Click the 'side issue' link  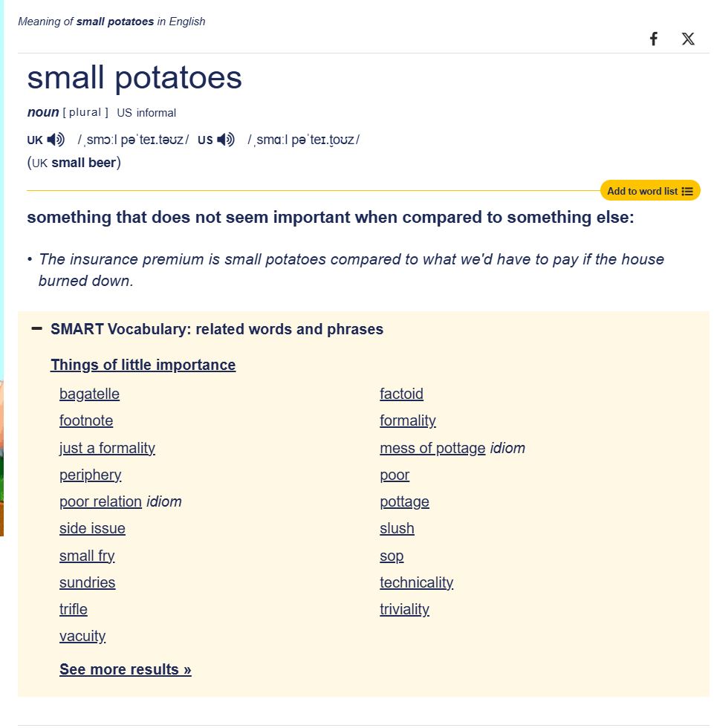(92, 528)
